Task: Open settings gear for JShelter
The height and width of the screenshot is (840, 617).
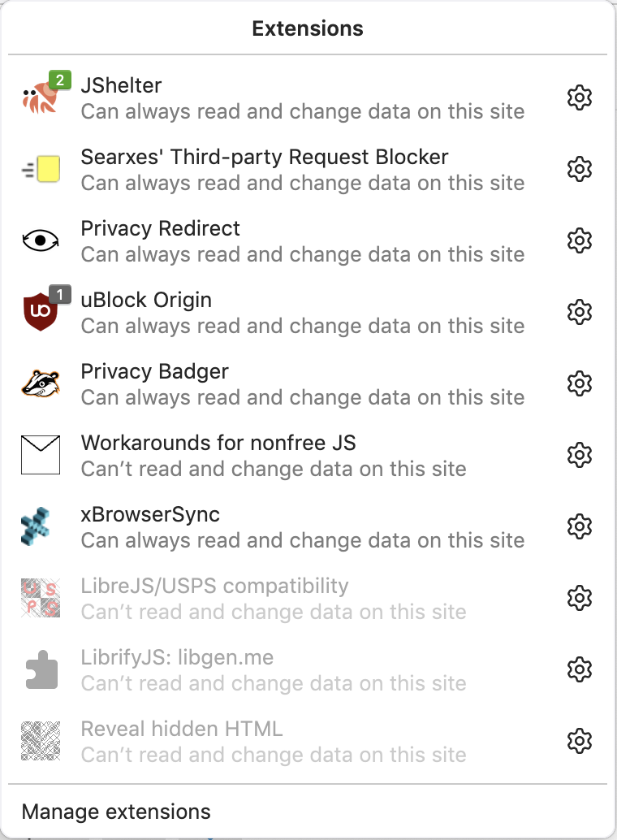Action: (580, 97)
